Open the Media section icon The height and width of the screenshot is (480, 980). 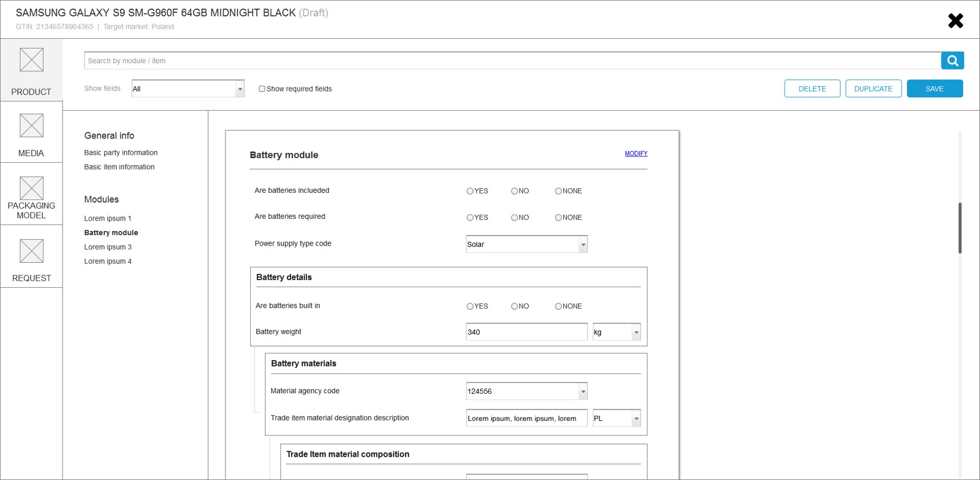pyautogui.click(x=31, y=126)
